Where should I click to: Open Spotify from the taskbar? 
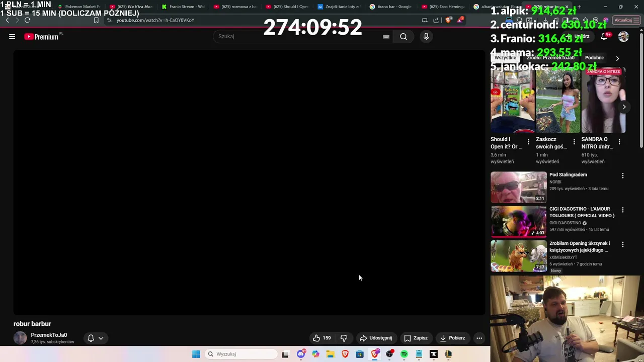click(404, 354)
